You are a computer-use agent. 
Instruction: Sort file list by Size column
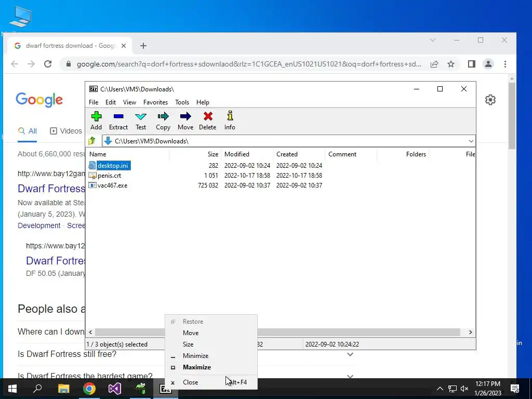(x=195, y=154)
